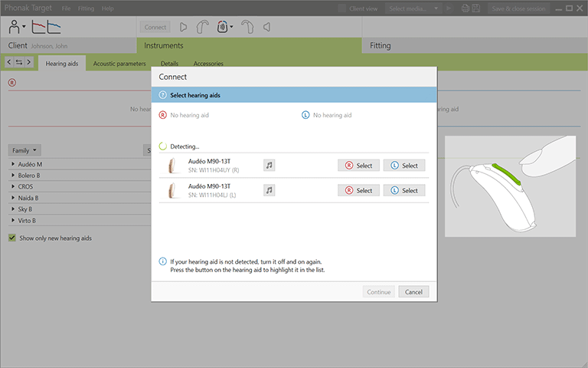This screenshot has width=588, height=368.
Task: Click the help icon beside Select hearing aids
Action: (x=162, y=95)
